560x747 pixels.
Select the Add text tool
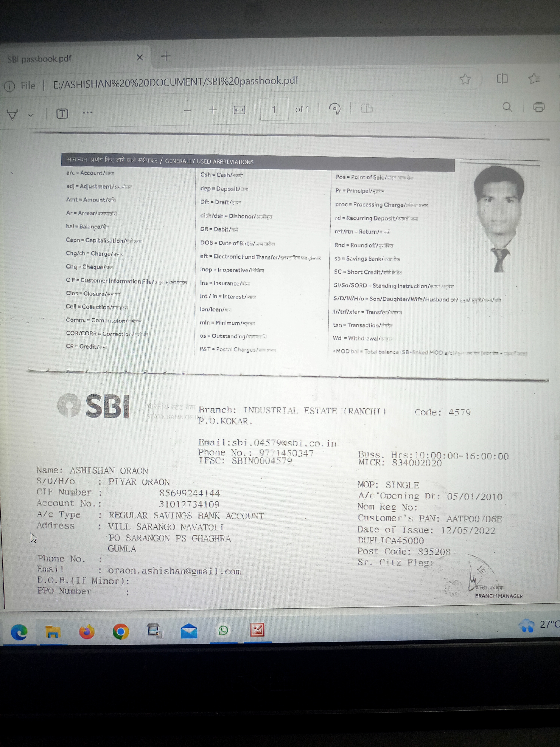coord(62,114)
